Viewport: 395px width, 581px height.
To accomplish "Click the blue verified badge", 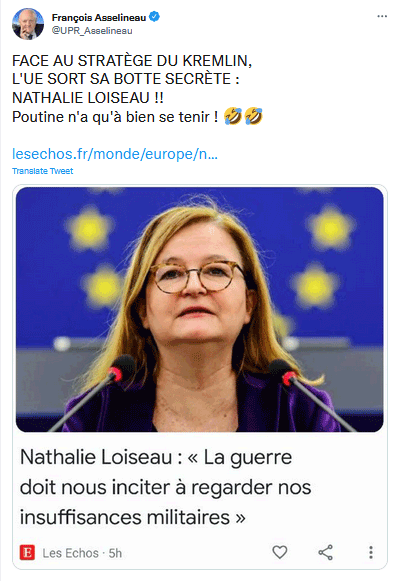I will 154,17.
